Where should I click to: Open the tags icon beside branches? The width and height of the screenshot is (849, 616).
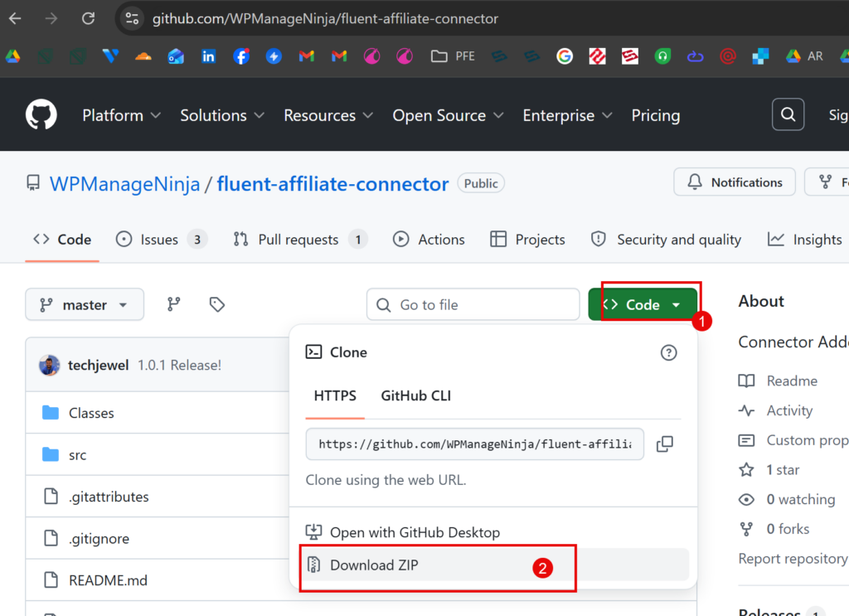pyautogui.click(x=217, y=304)
